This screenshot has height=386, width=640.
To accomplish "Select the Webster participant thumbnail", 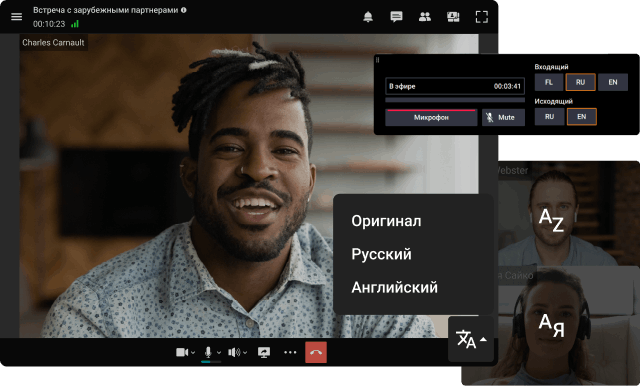I will click(x=569, y=214).
